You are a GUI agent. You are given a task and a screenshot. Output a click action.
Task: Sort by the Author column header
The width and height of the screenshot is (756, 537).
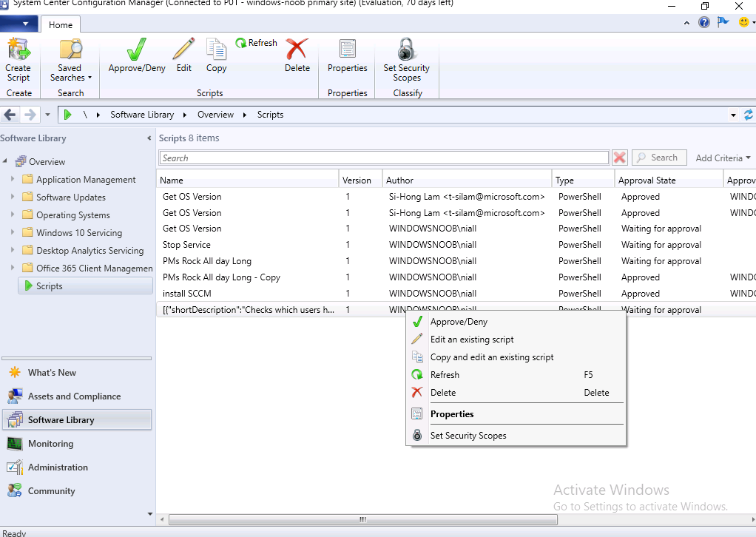468,180
